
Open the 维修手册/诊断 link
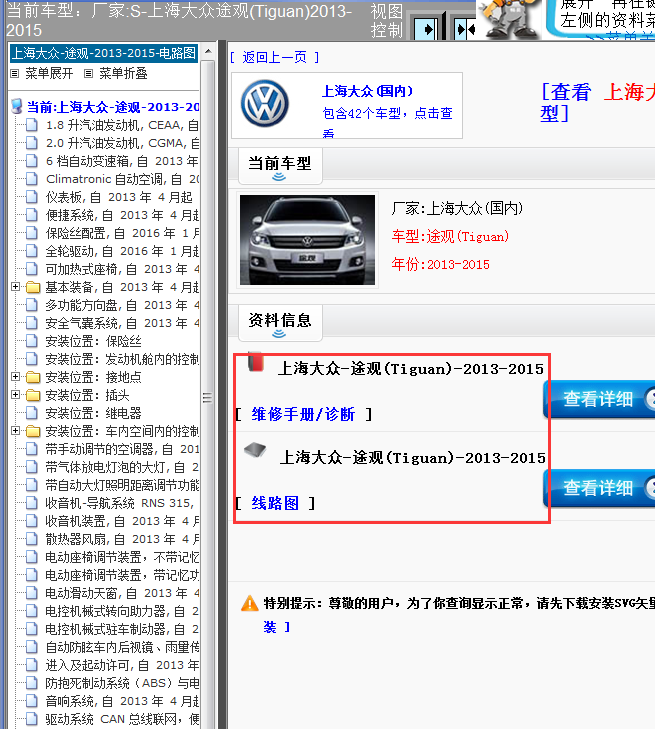[303, 414]
